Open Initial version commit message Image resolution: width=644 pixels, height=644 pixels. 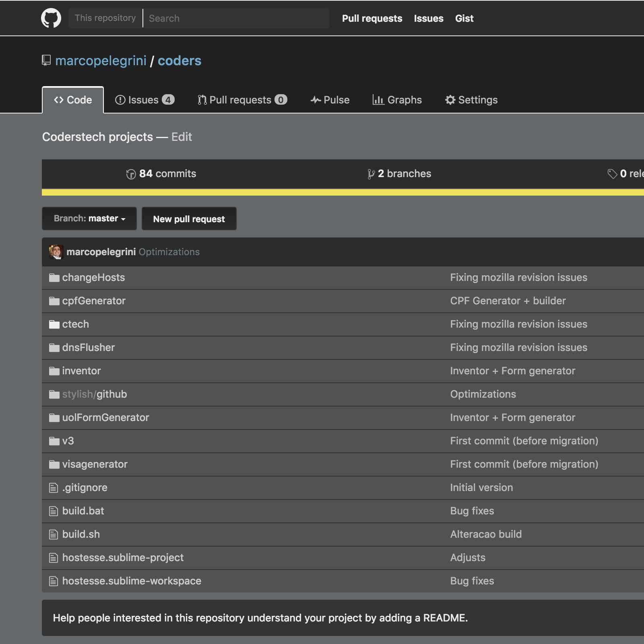[x=481, y=488]
